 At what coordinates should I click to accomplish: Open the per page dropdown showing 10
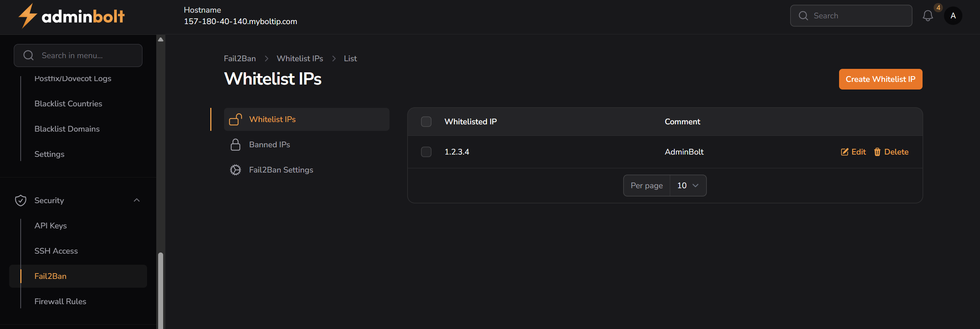coord(688,185)
